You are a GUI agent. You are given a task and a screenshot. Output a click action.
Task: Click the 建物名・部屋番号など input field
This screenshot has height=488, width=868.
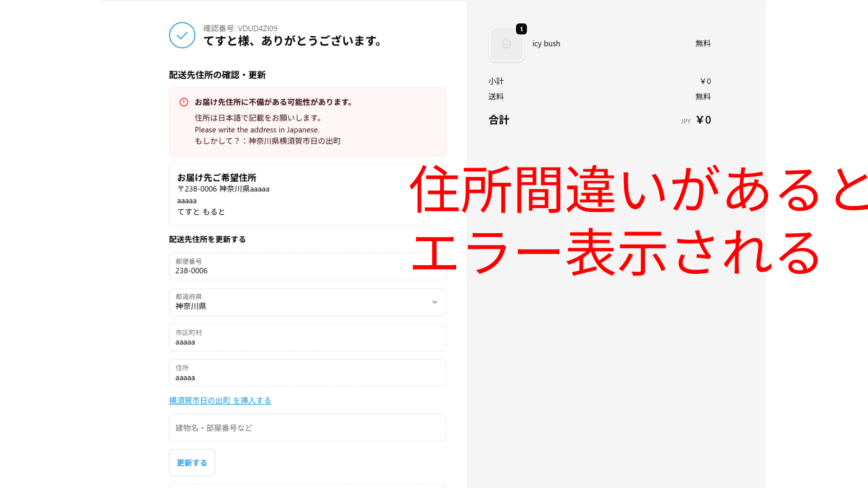pos(308,428)
